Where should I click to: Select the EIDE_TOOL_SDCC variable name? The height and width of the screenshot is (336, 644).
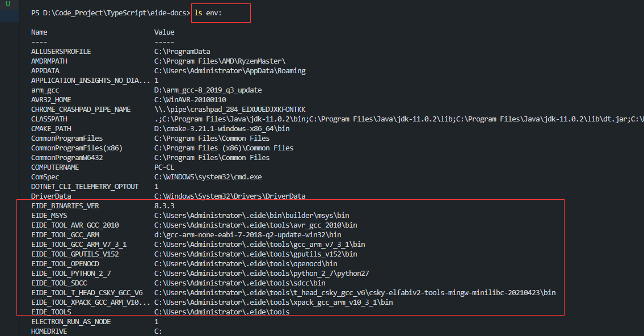pos(59,283)
